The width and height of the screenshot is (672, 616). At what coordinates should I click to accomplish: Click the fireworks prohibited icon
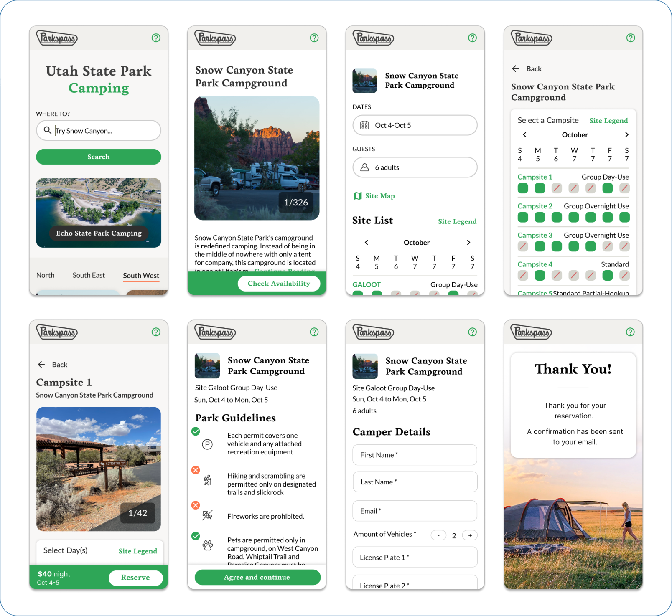[207, 515]
